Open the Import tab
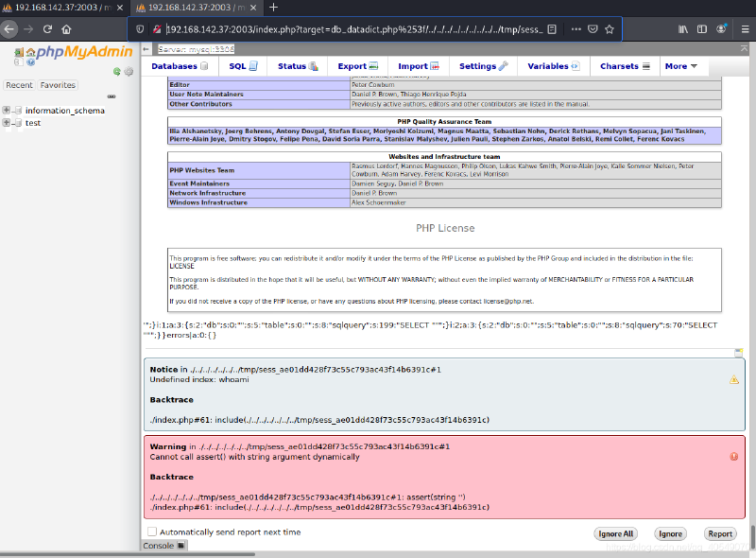 pyautogui.click(x=418, y=66)
